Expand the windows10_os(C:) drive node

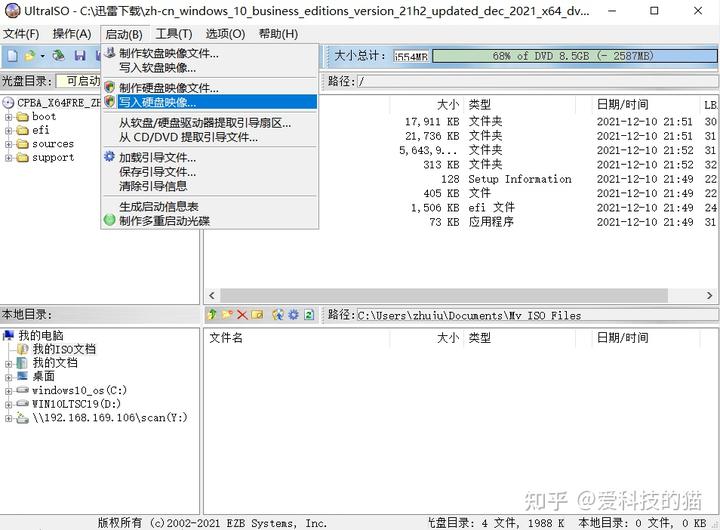point(8,391)
